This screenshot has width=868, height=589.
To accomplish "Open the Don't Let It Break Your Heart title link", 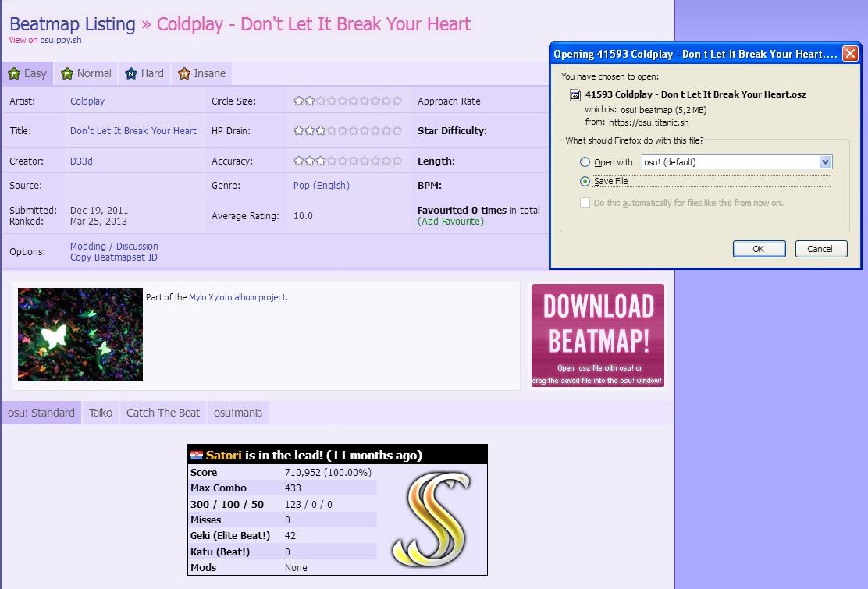I will pyautogui.click(x=133, y=131).
